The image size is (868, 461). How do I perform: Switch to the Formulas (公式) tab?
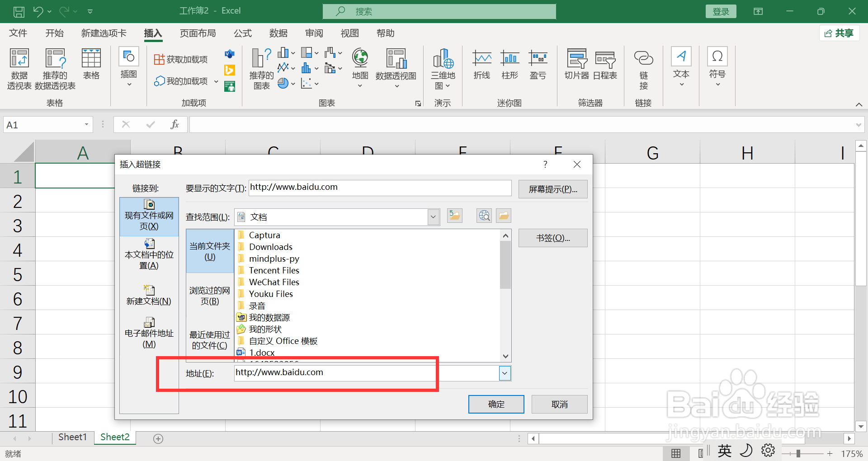(243, 33)
